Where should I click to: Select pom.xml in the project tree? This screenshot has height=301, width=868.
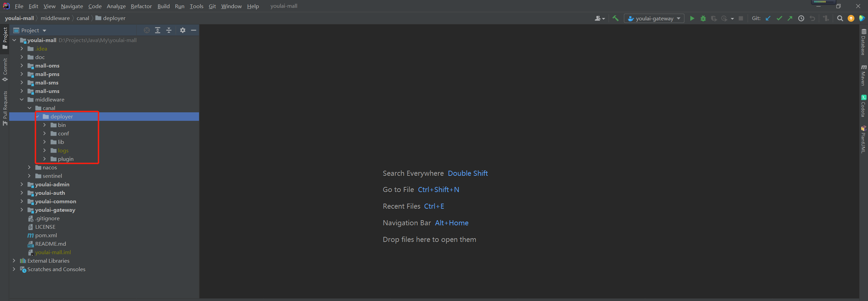tap(46, 235)
